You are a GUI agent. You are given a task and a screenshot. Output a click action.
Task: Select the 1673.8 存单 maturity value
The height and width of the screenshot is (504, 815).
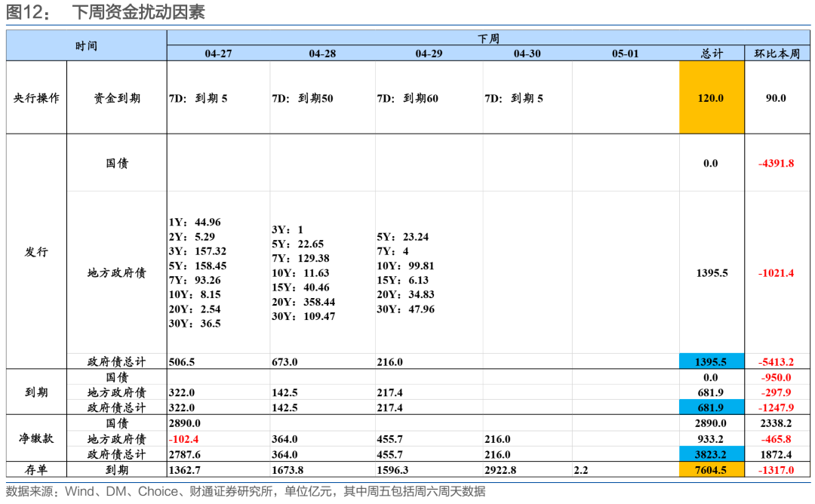point(288,470)
